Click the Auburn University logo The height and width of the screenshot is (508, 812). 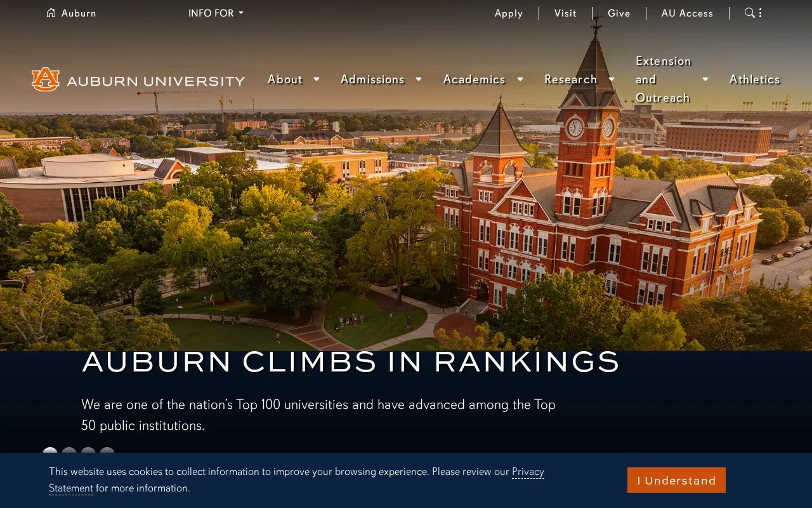pyautogui.click(x=138, y=80)
